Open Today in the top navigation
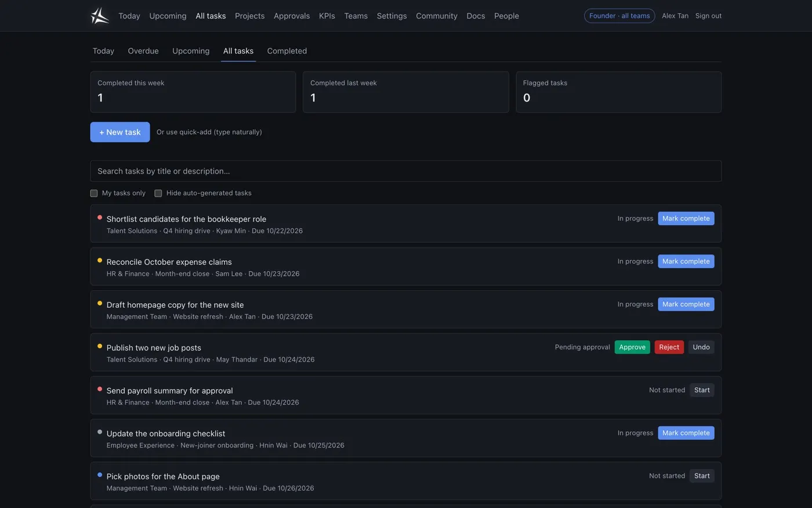Viewport: 812px width, 508px height. (129, 16)
